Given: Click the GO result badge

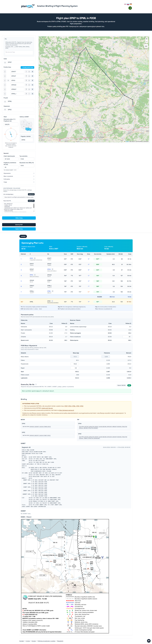Looking at the screenshot, I should click(x=129, y=385).
